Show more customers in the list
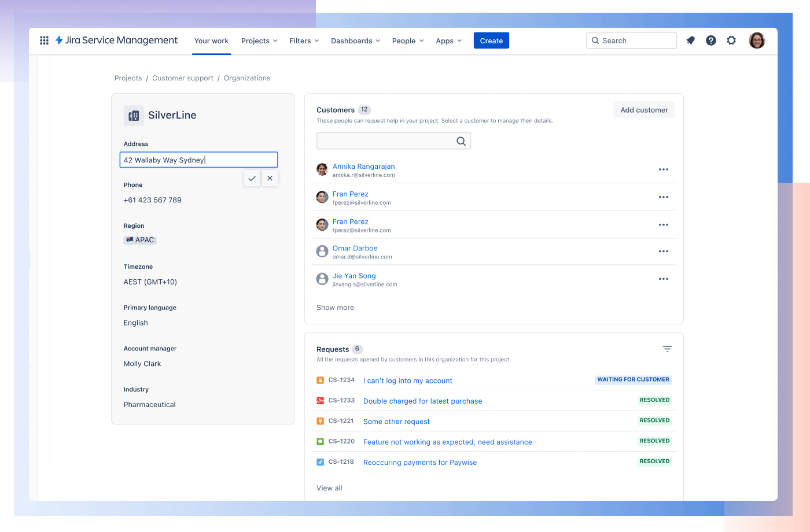 [x=335, y=307]
